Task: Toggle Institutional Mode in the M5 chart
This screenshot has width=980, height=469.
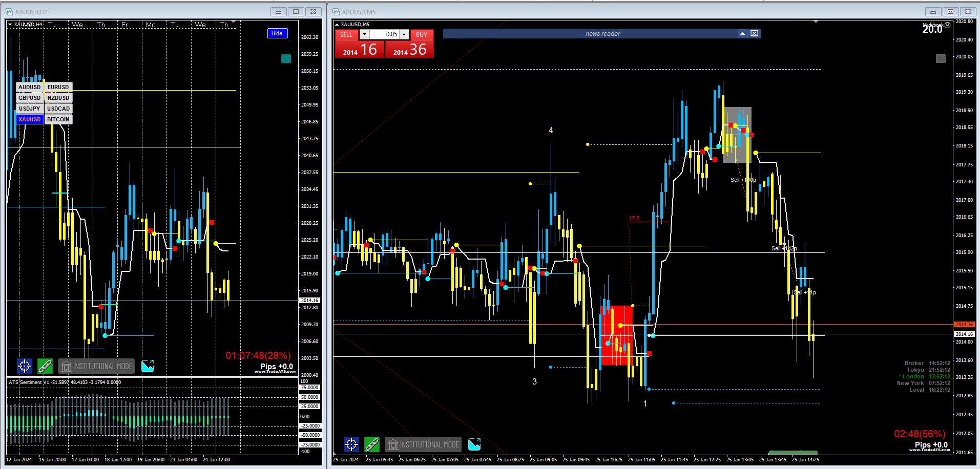Action: click(x=423, y=444)
